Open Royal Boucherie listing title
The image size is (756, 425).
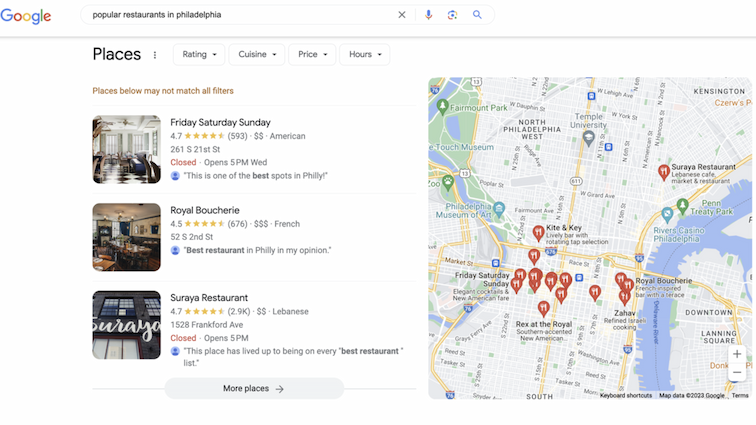pyautogui.click(x=205, y=210)
